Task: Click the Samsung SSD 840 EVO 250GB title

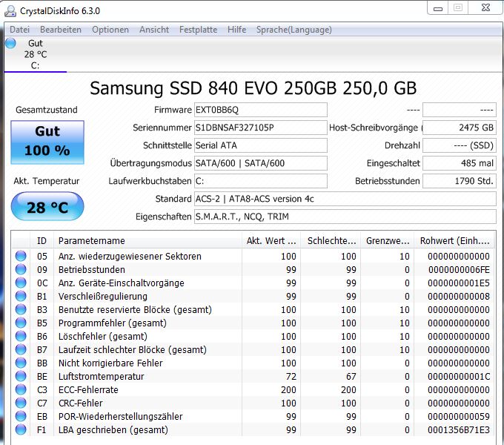Action: [x=253, y=88]
